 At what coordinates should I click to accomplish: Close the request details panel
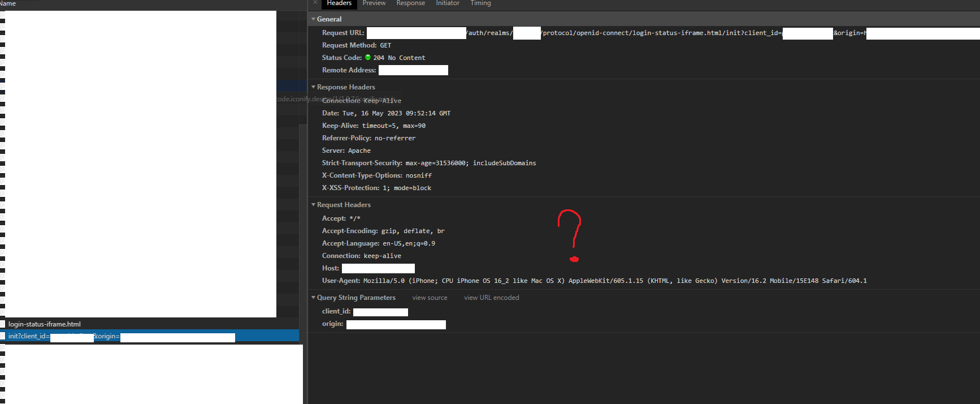[315, 3]
